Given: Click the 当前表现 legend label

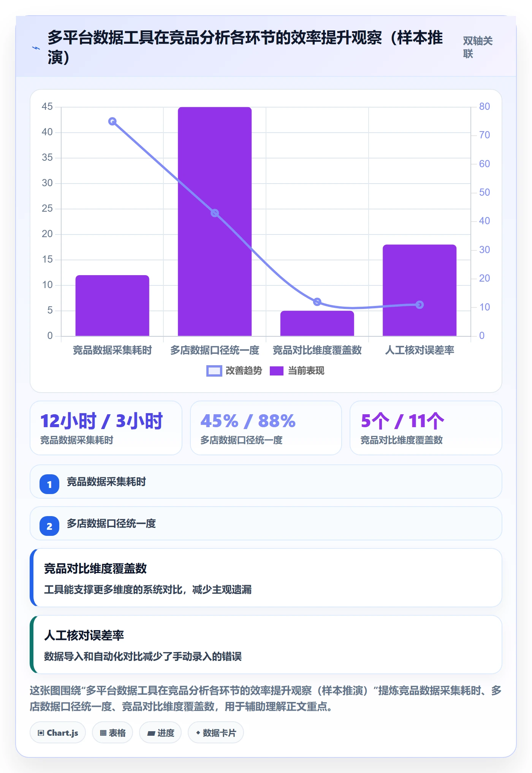Looking at the screenshot, I should point(306,371).
